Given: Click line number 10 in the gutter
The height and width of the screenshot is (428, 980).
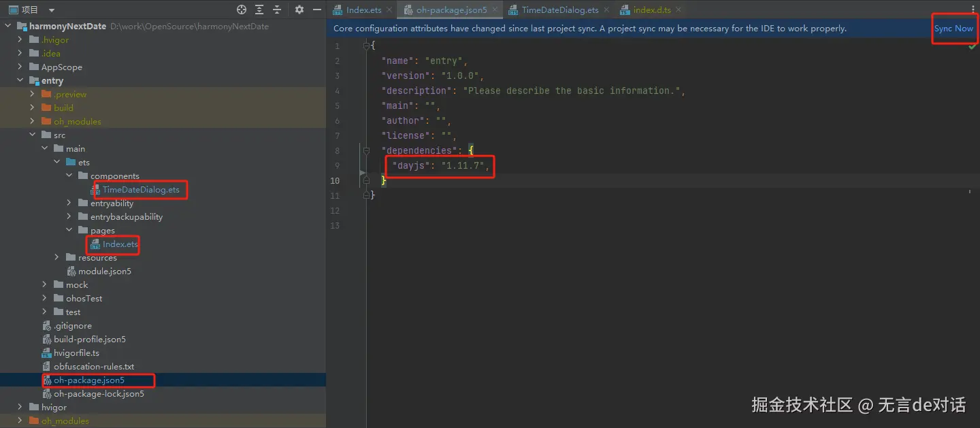Looking at the screenshot, I should [x=335, y=180].
